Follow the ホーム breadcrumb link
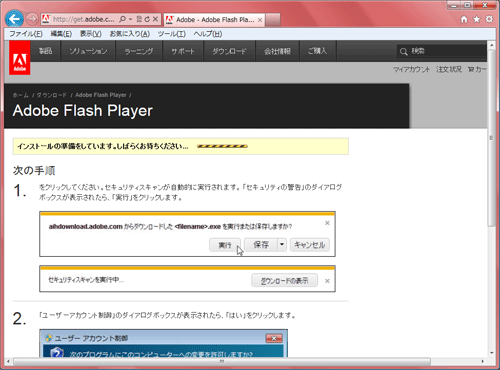The width and height of the screenshot is (500, 370). click(21, 95)
